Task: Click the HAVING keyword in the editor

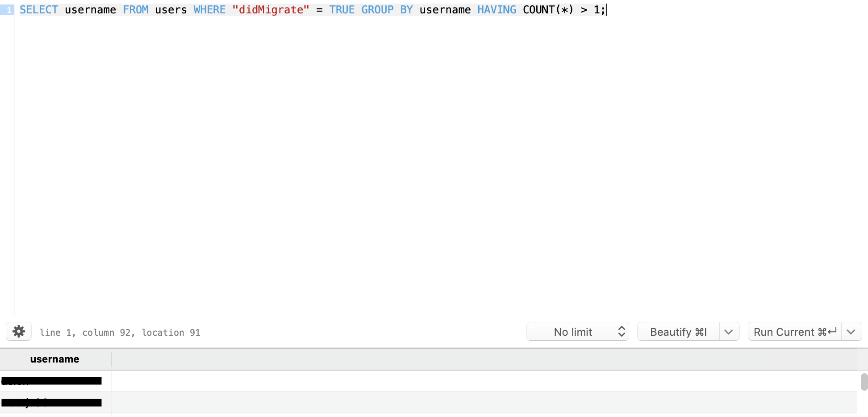Action: click(497, 9)
